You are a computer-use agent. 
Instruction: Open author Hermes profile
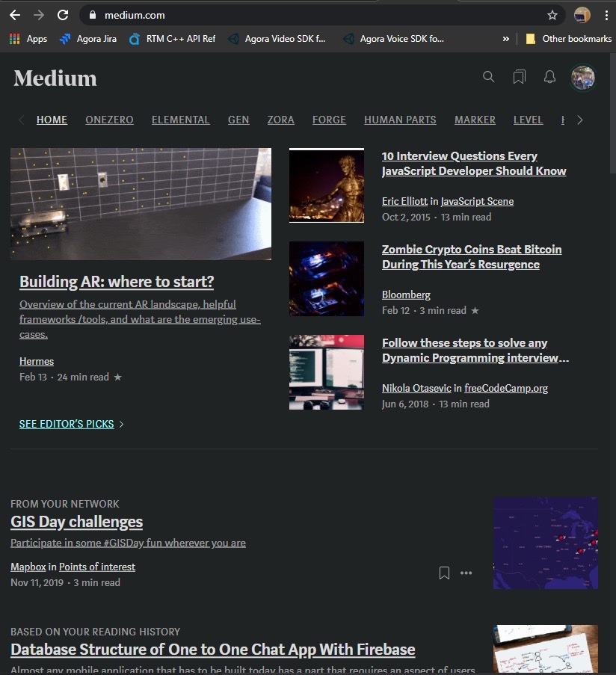37,361
